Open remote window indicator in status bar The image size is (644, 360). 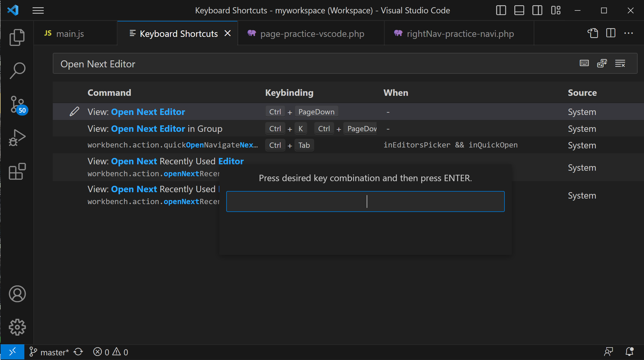[x=12, y=352]
